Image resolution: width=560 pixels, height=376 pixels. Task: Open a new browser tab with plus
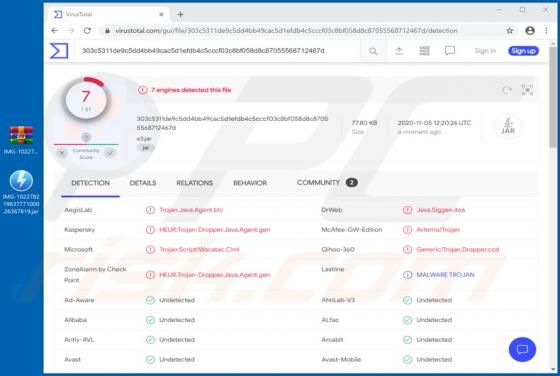(180, 14)
